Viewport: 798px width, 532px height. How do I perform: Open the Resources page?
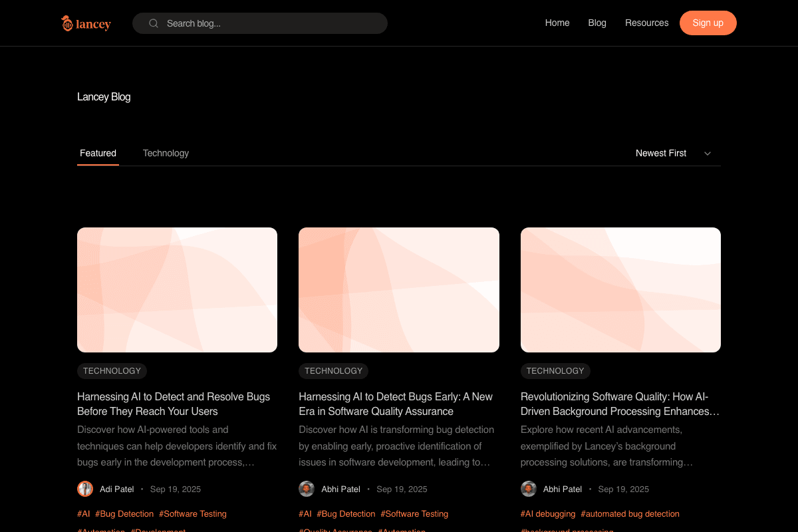click(646, 23)
